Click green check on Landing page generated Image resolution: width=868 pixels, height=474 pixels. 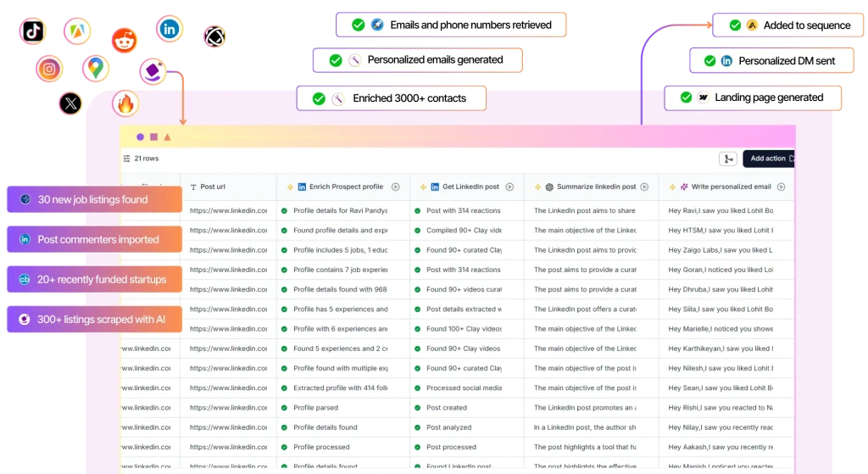click(686, 98)
